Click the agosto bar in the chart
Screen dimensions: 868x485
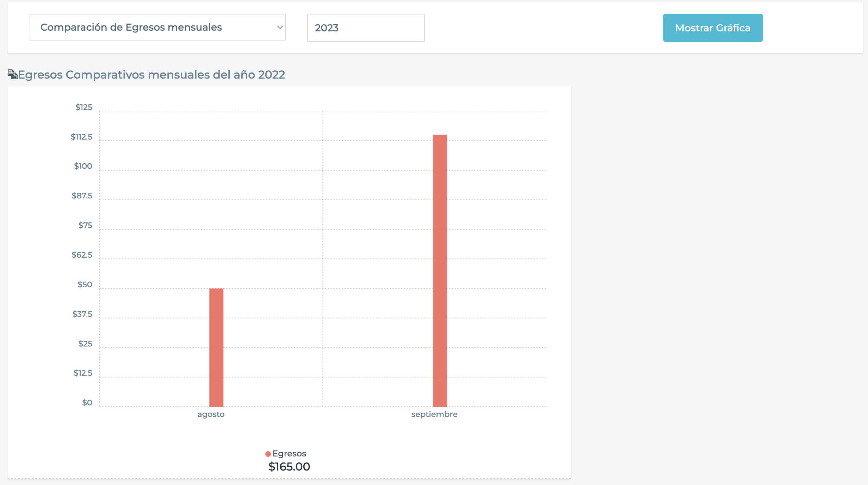(x=216, y=348)
